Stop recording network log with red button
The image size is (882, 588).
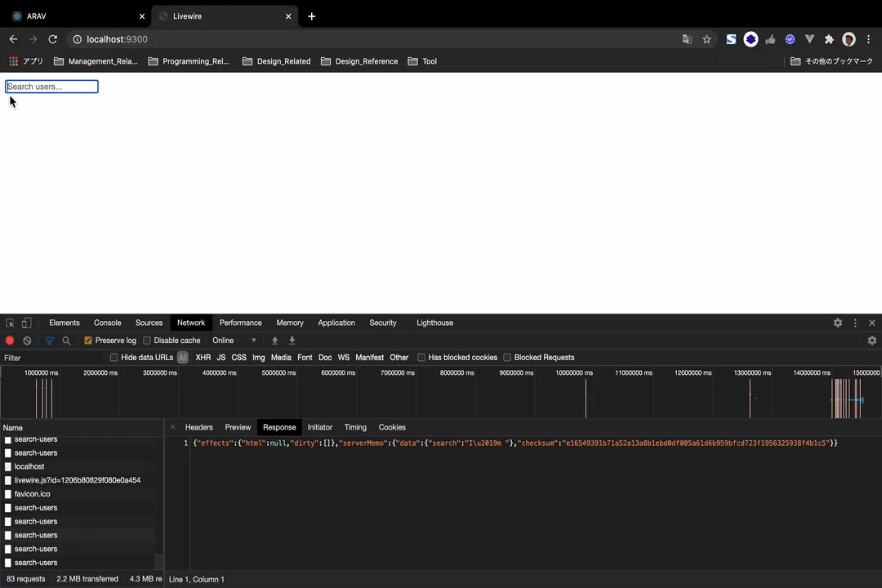pyautogui.click(x=10, y=341)
